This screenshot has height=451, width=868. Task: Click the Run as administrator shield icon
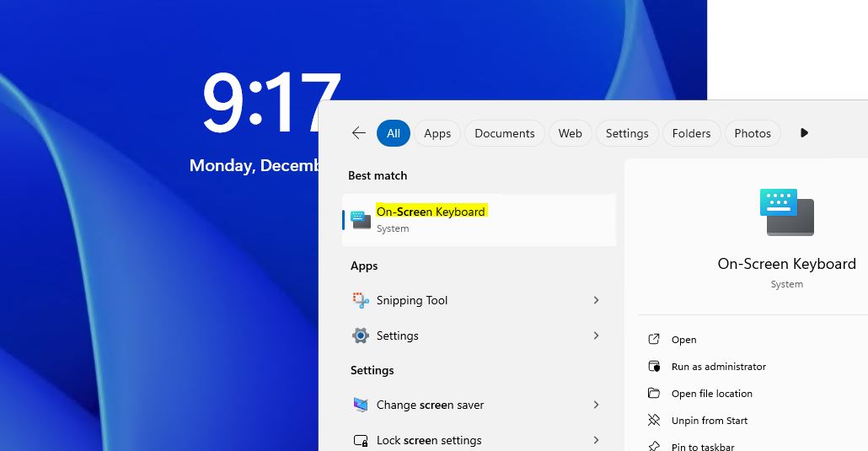click(x=654, y=366)
